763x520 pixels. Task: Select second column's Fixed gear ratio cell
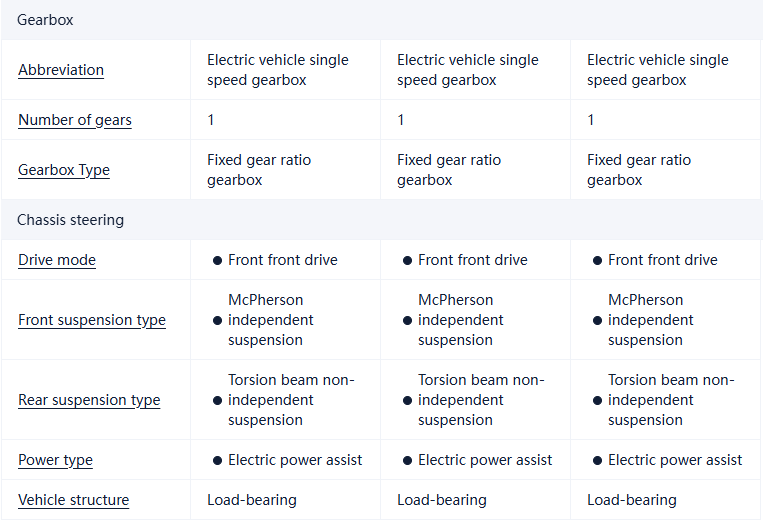pyautogui.click(x=448, y=170)
